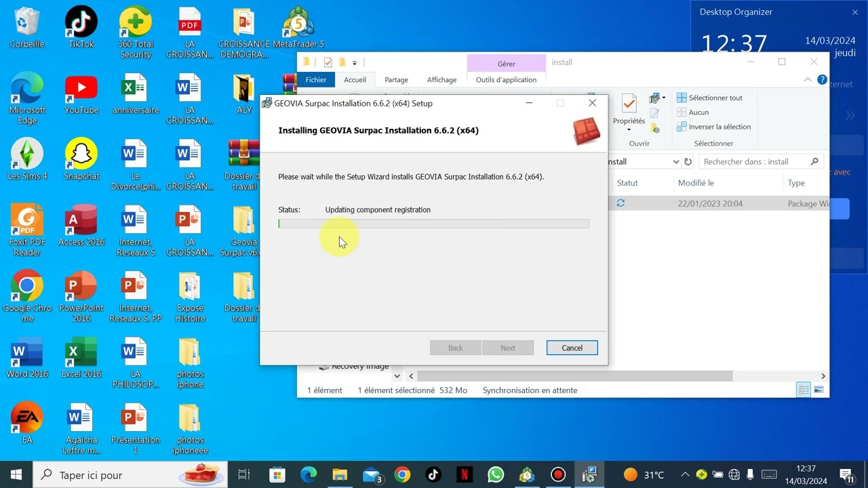Click the Gérer contextual tab header
This screenshot has height=488, width=868.
point(507,64)
